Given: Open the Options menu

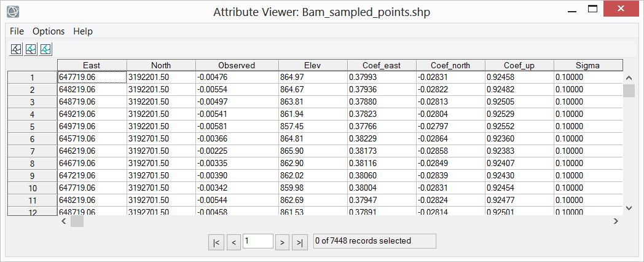Looking at the screenshot, I should pyautogui.click(x=49, y=31).
